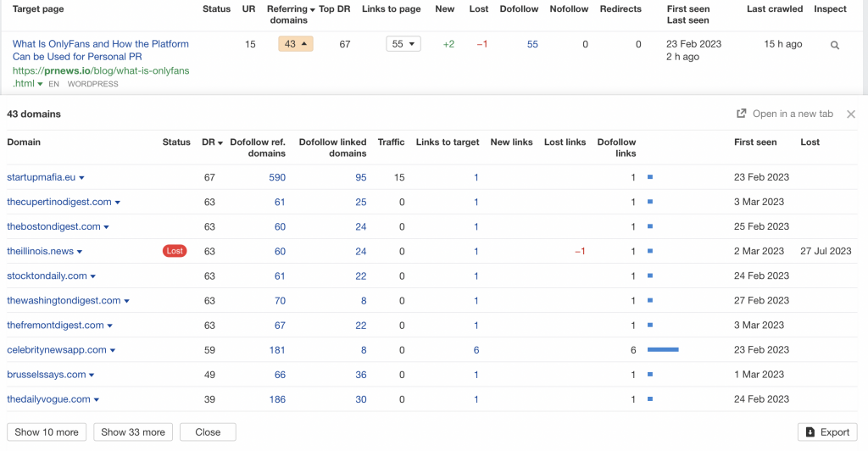
Task: Collapse the 43 referring domains dropdown
Action: 296,44
